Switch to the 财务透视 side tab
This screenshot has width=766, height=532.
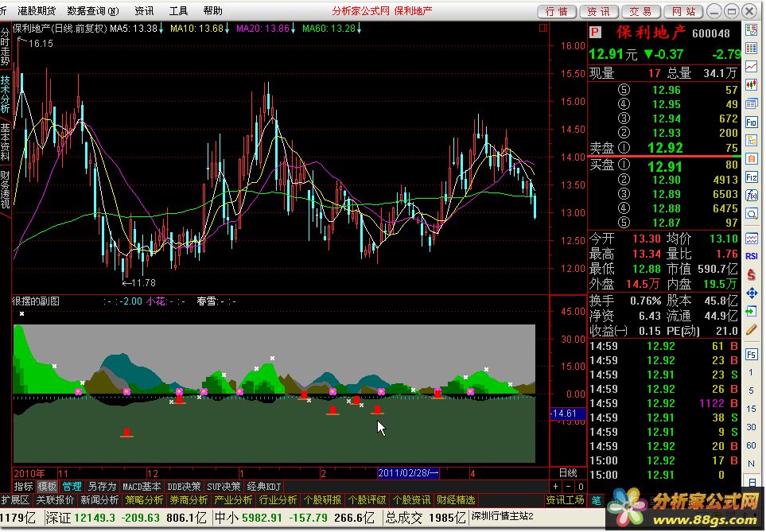pyautogui.click(x=5, y=189)
